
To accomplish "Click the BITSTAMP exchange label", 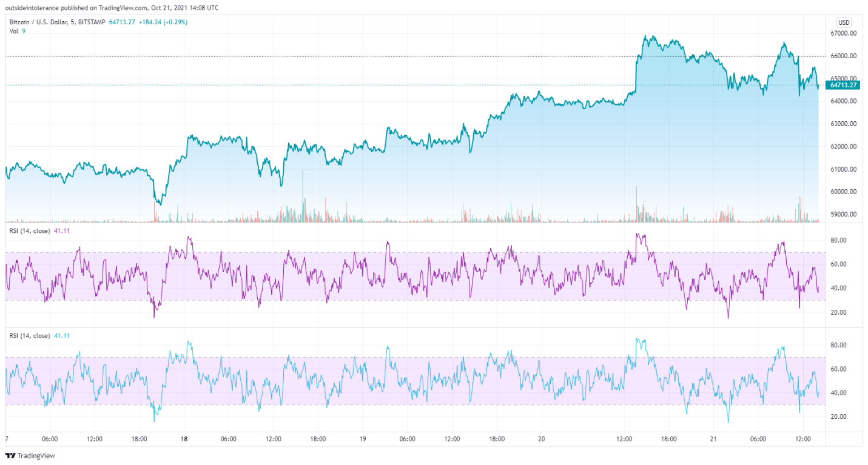I will click(92, 22).
